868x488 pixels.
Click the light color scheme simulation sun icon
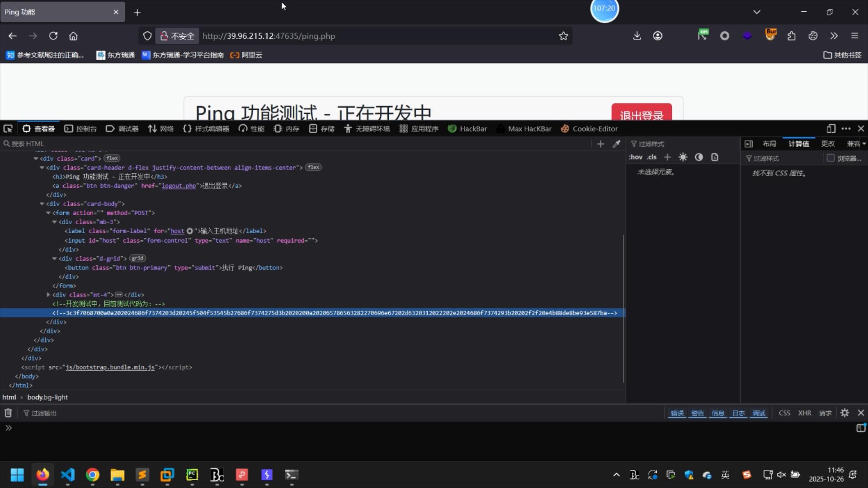(683, 157)
